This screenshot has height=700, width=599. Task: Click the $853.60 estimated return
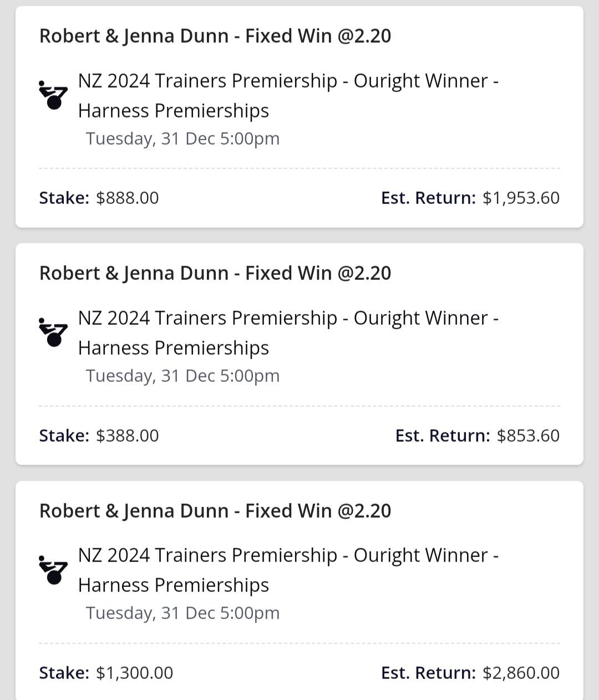(x=529, y=436)
